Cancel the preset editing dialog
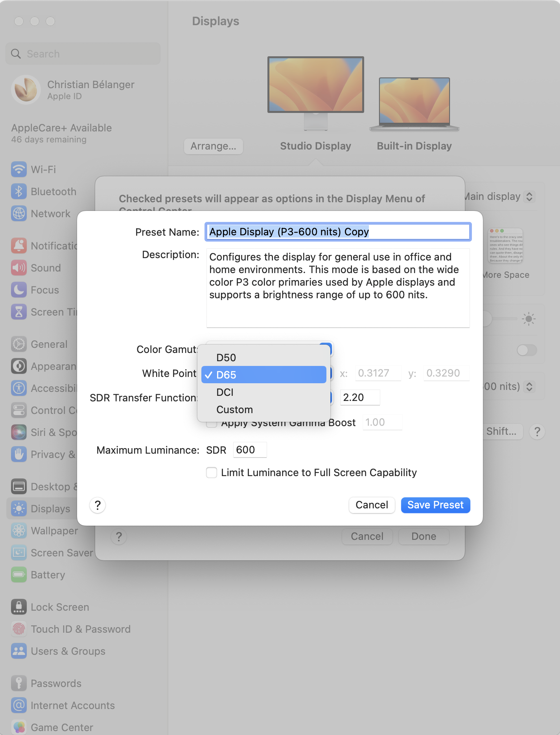This screenshot has width=560, height=735. [x=372, y=505]
